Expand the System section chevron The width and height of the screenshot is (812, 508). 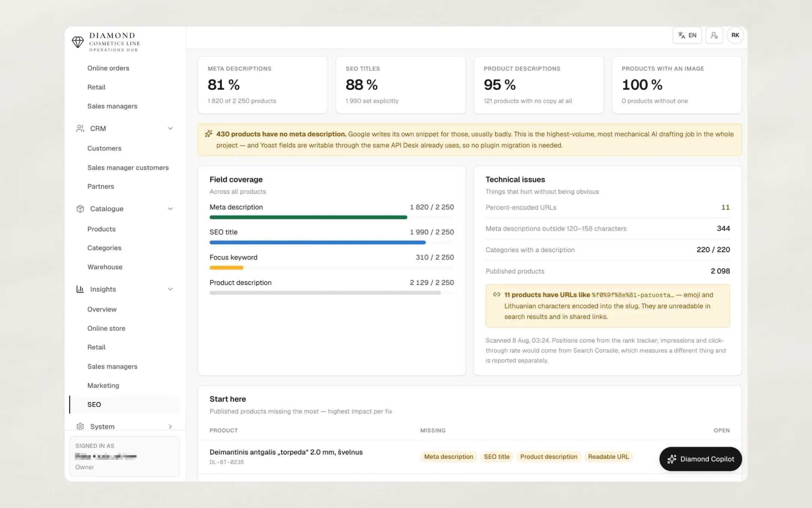coord(170,426)
